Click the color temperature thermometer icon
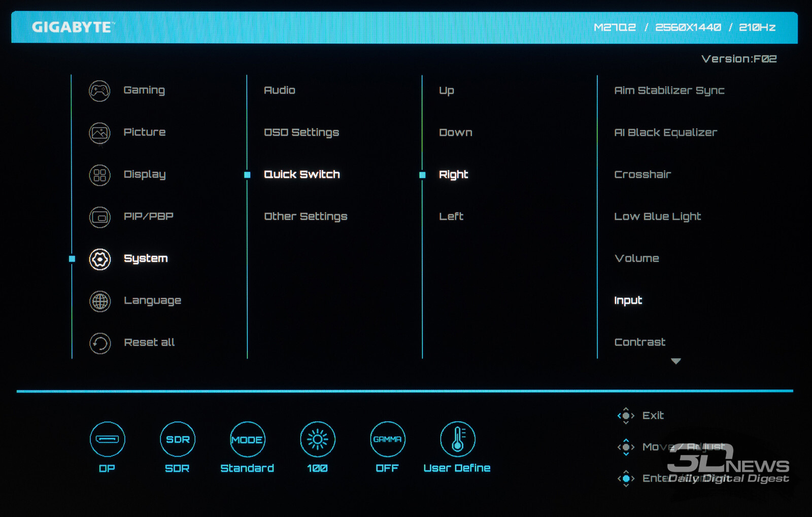 click(457, 439)
